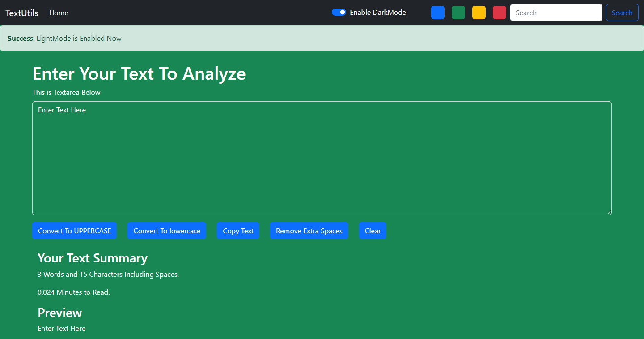The width and height of the screenshot is (644, 339).
Task: Click the minutes to read estimate
Action: tap(73, 292)
